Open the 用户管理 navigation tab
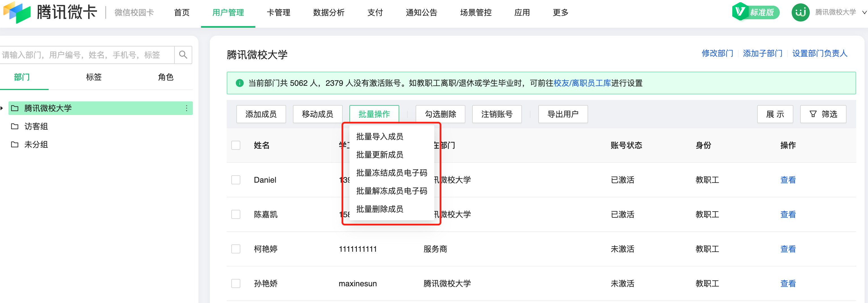The image size is (868, 303). tap(228, 12)
